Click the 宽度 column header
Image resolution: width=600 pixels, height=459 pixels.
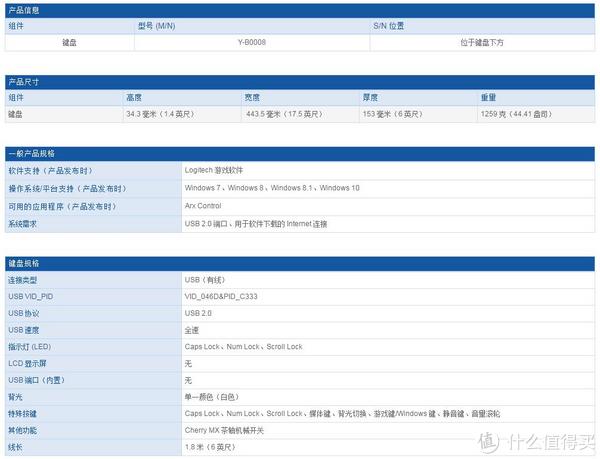(x=252, y=98)
